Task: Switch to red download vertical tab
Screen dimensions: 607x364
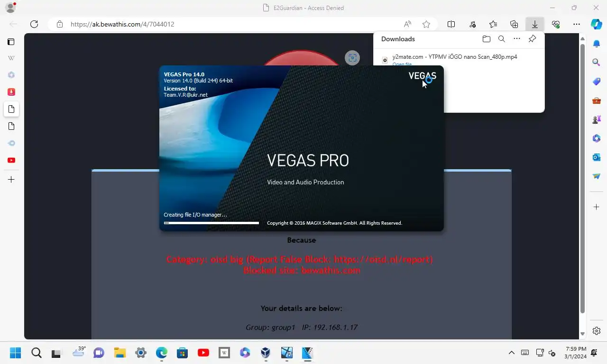Action: click(x=11, y=92)
